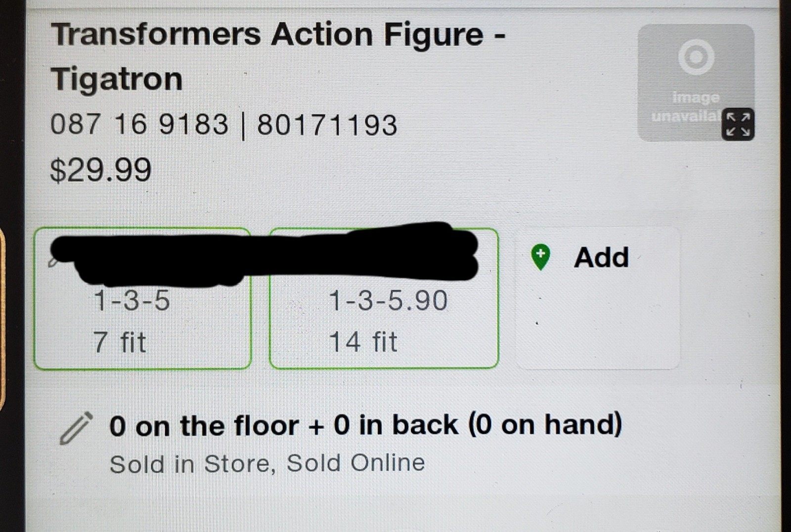Tap the 14 fit capacity label
The height and width of the screenshot is (532, 791).
click(363, 342)
